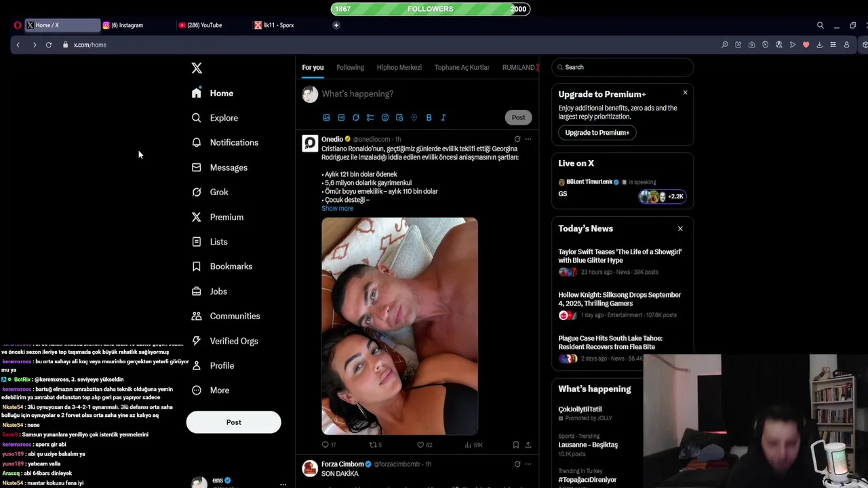Expand Onedio post with Show more
868x488 pixels.
coord(337,208)
